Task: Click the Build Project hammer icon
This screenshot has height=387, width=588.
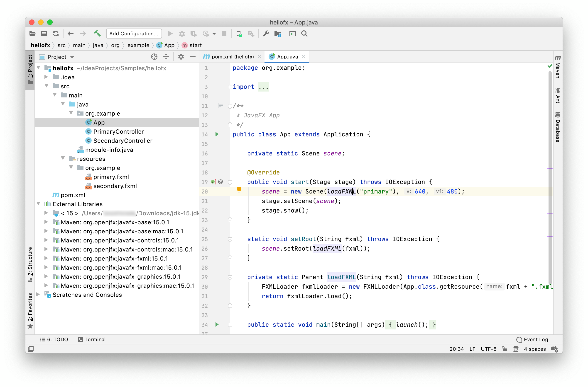Action: 97,34
